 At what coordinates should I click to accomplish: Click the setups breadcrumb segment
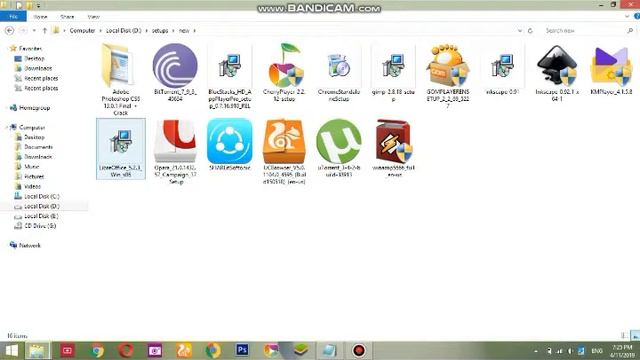point(160,31)
